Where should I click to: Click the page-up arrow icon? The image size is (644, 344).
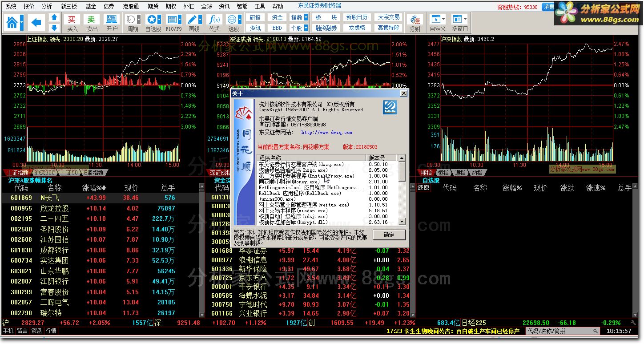54,18
